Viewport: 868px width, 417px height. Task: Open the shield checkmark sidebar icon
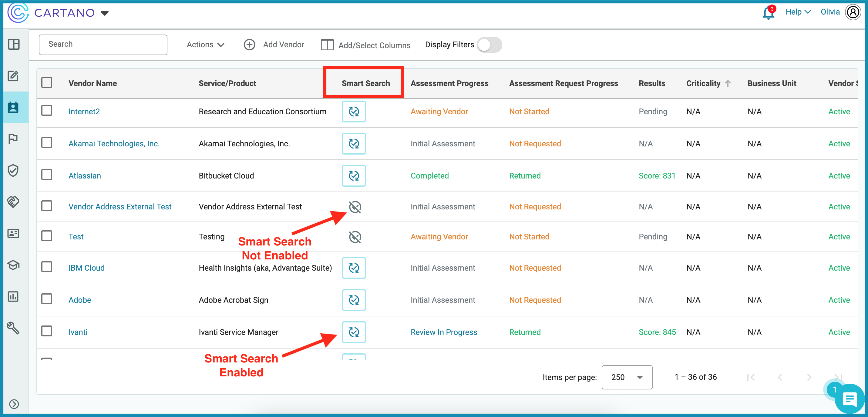coord(13,170)
